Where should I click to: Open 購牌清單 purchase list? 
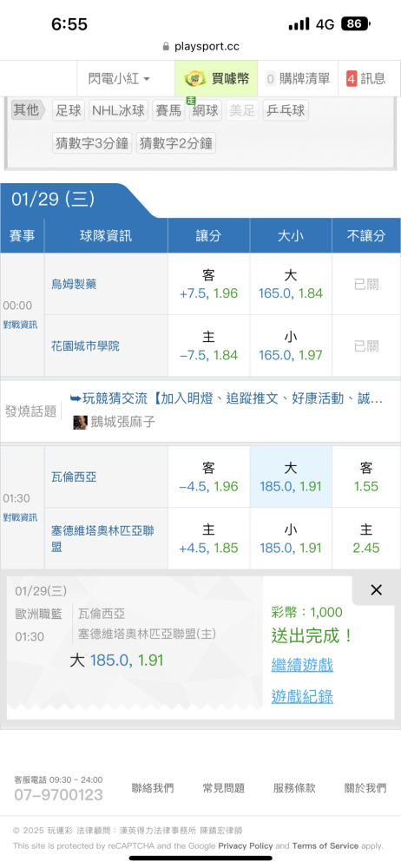[x=298, y=79]
